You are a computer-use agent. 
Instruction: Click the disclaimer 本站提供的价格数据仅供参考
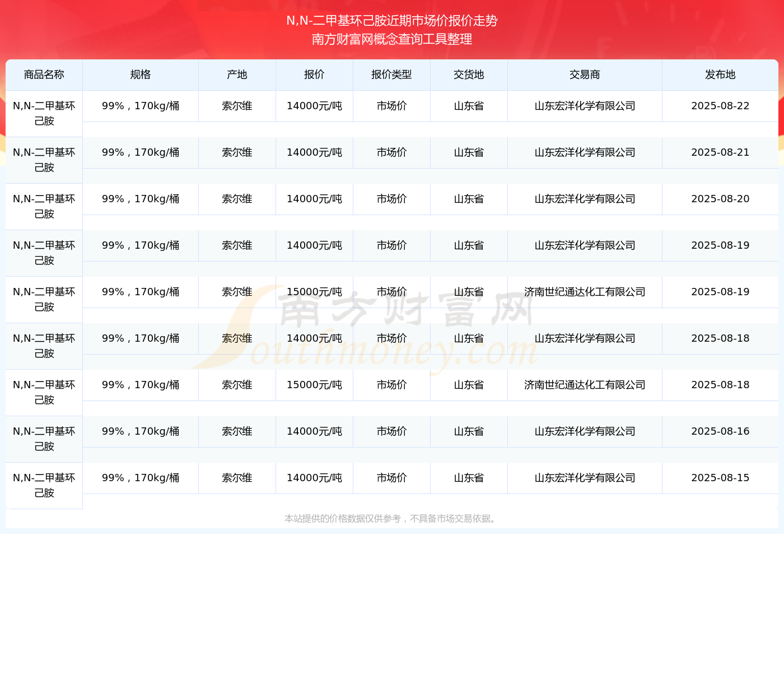[x=343, y=519]
